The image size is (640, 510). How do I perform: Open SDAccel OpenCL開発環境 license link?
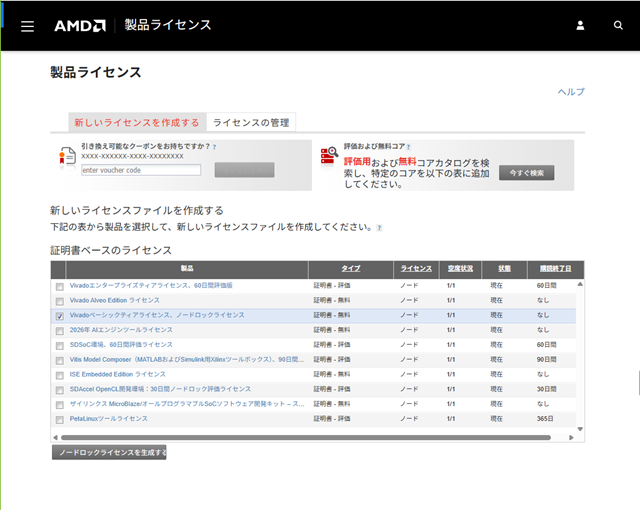(160, 389)
